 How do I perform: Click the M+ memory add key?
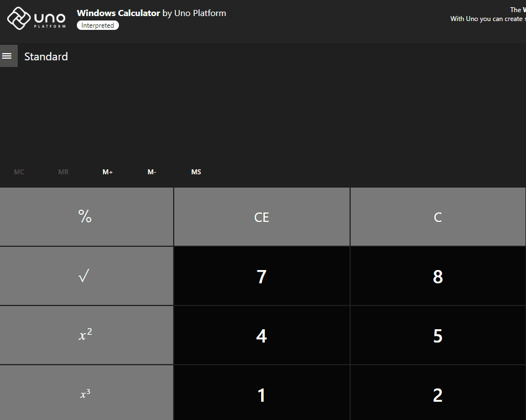coord(107,172)
